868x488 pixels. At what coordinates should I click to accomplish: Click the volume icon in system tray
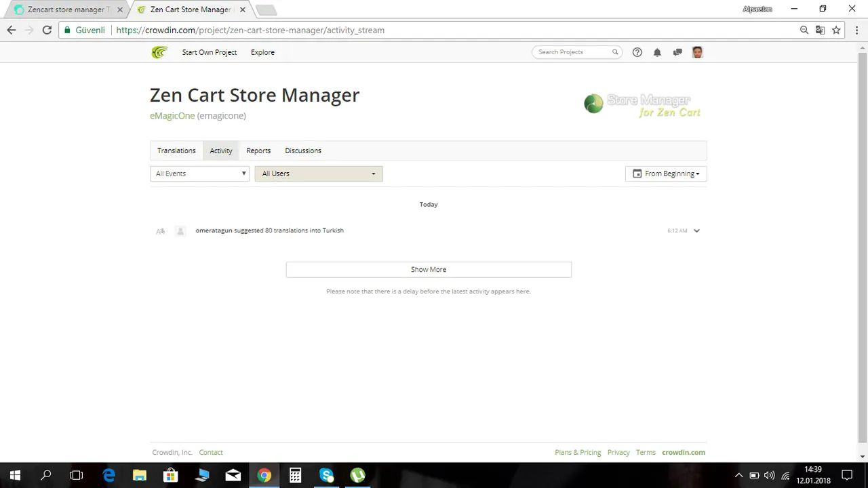tap(769, 475)
